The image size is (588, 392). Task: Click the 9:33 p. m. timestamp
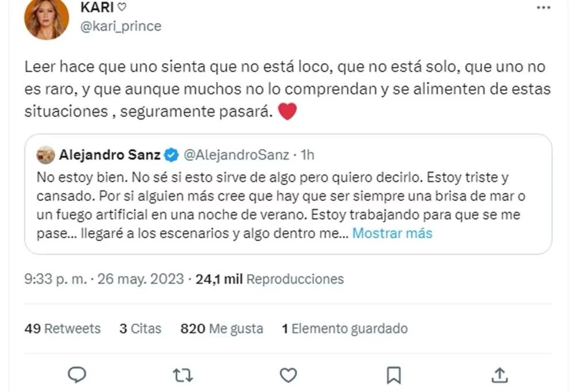[56, 279]
